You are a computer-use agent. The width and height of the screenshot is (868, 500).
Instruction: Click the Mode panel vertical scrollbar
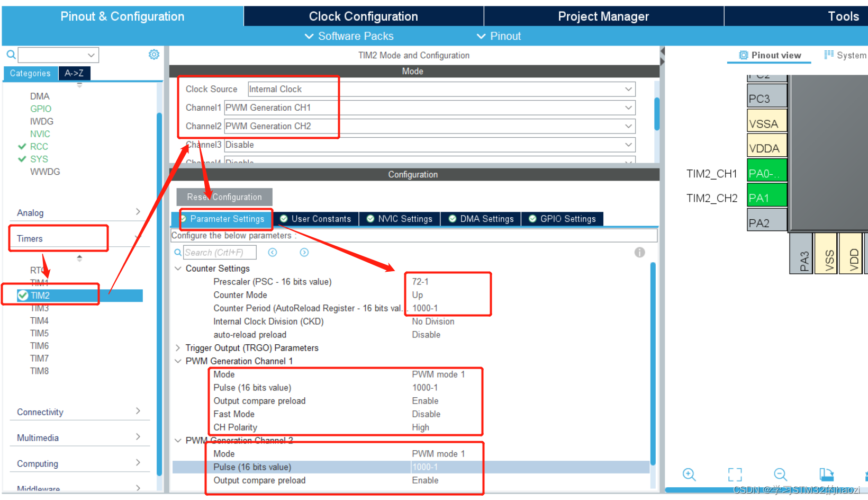[x=657, y=113]
